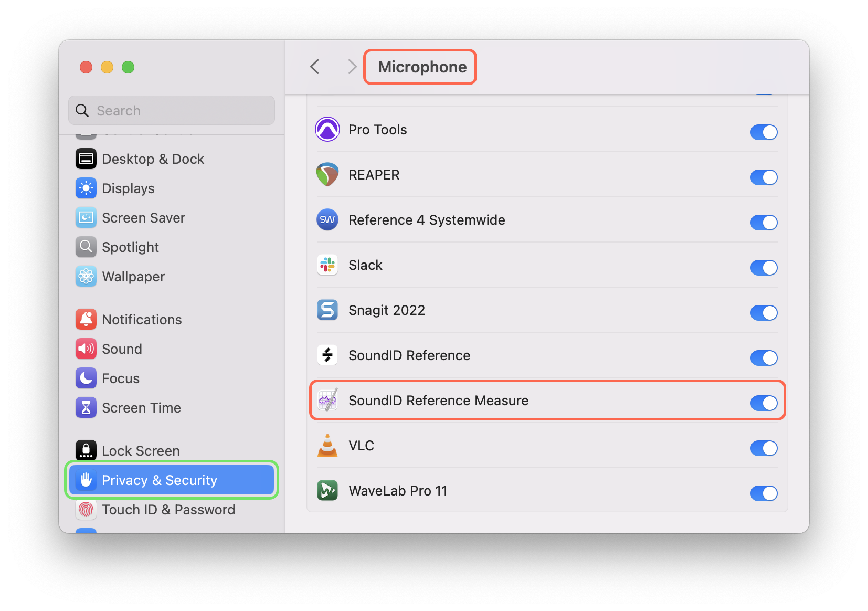868x611 pixels.
Task: Click the Reference 4 Systemwide label
Action: point(427,220)
